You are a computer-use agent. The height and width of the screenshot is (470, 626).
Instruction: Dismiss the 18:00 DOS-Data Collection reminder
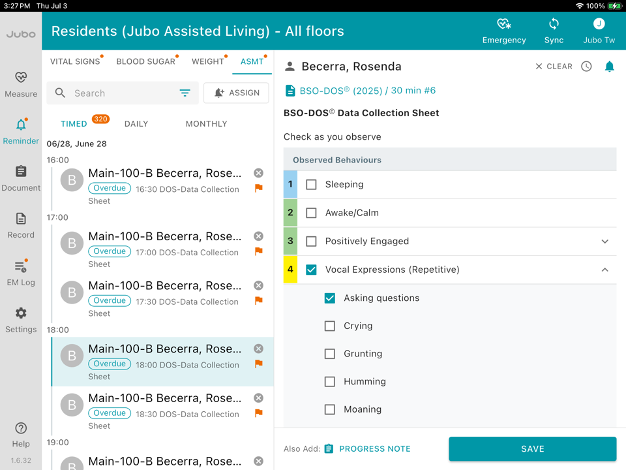(259, 349)
